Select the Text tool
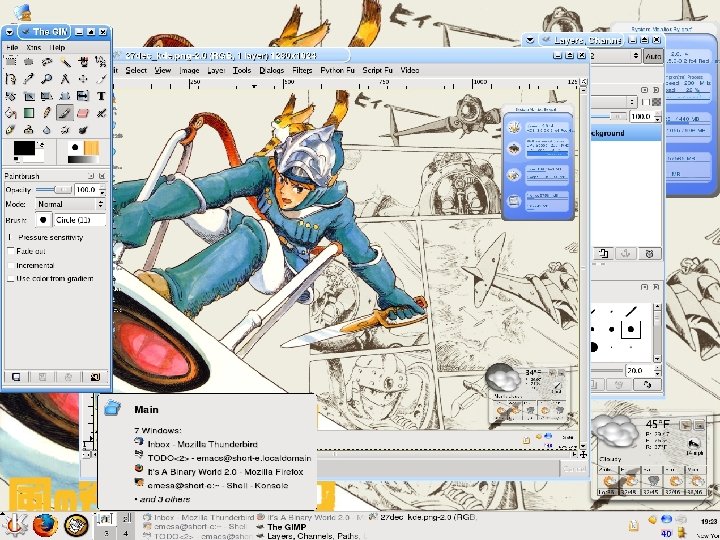Viewport: 720px width, 540px height. [x=101, y=96]
